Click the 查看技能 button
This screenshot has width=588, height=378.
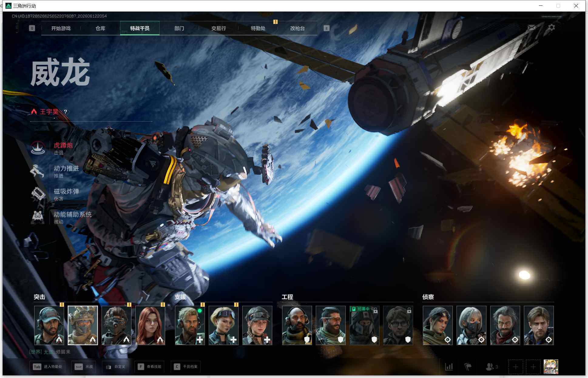pos(149,367)
